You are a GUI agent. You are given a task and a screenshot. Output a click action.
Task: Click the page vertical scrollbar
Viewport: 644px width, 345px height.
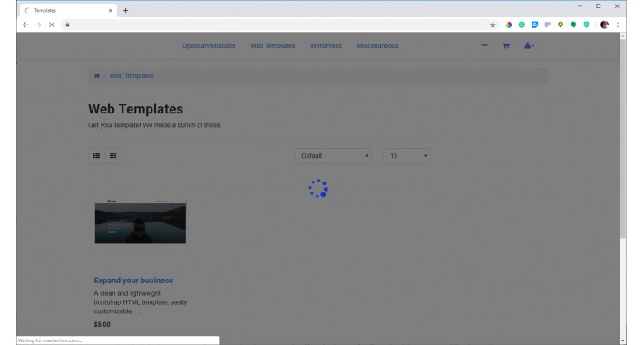coord(622,138)
